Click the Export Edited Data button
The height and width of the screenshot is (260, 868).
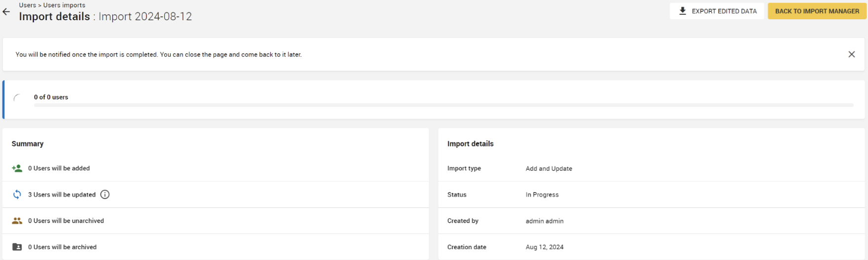(x=717, y=11)
